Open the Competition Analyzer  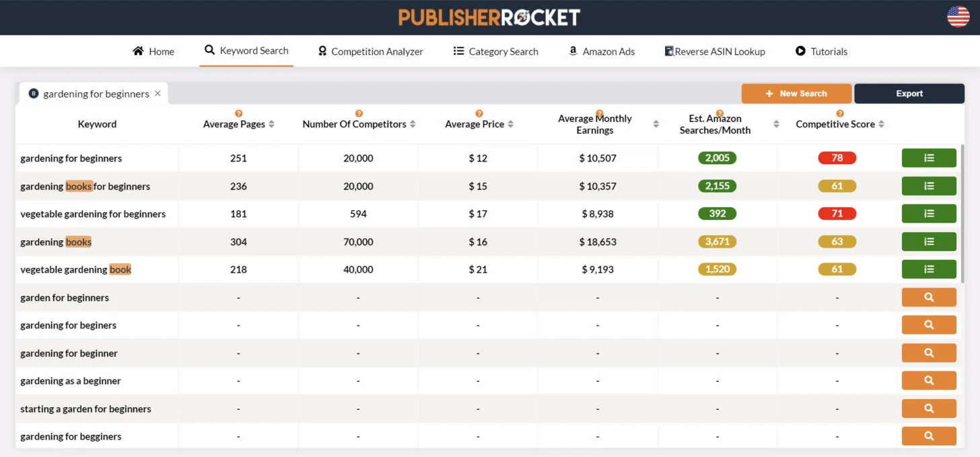[370, 51]
